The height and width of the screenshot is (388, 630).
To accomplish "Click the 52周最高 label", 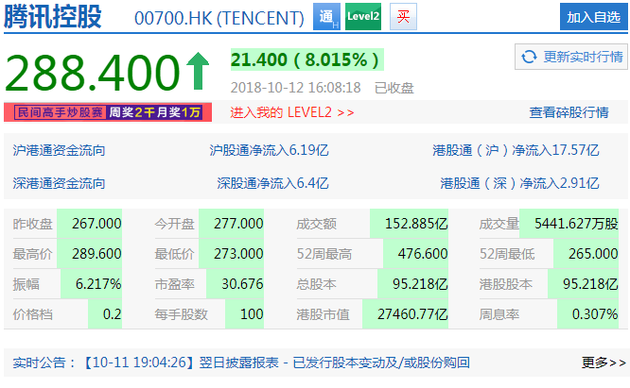I will [x=324, y=254].
